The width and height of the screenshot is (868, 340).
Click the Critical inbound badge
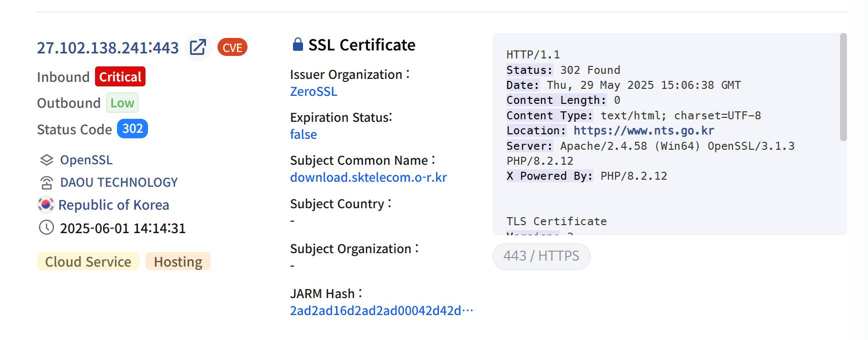(x=120, y=77)
